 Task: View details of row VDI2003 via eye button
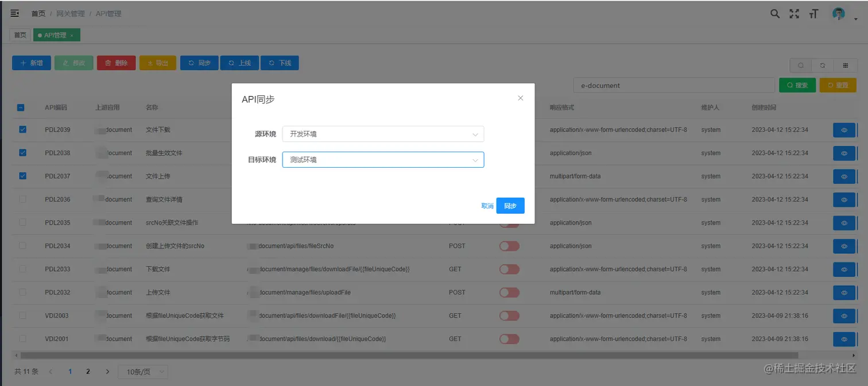[844, 316]
